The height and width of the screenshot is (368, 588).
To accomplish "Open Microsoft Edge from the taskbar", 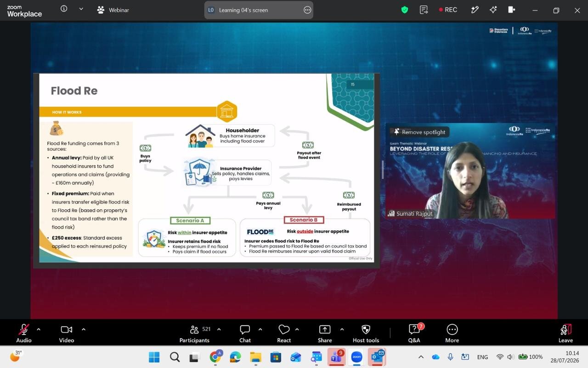I will [235, 357].
